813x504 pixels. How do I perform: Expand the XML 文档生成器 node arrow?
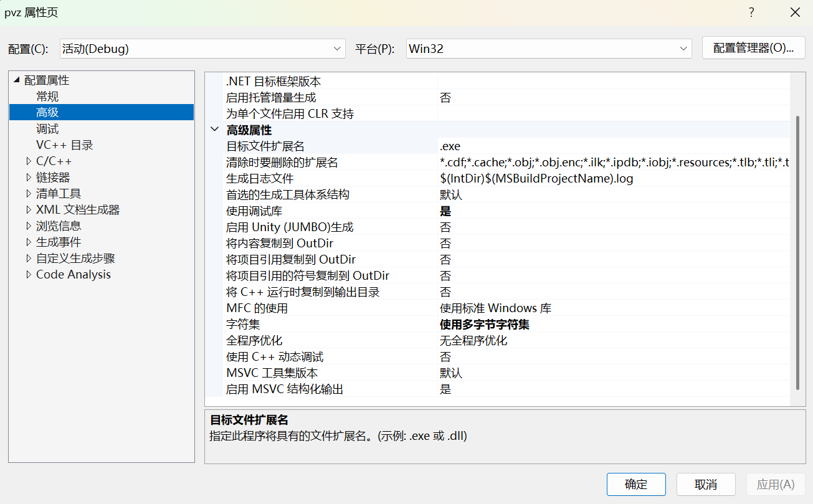click(x=29, y=210)
